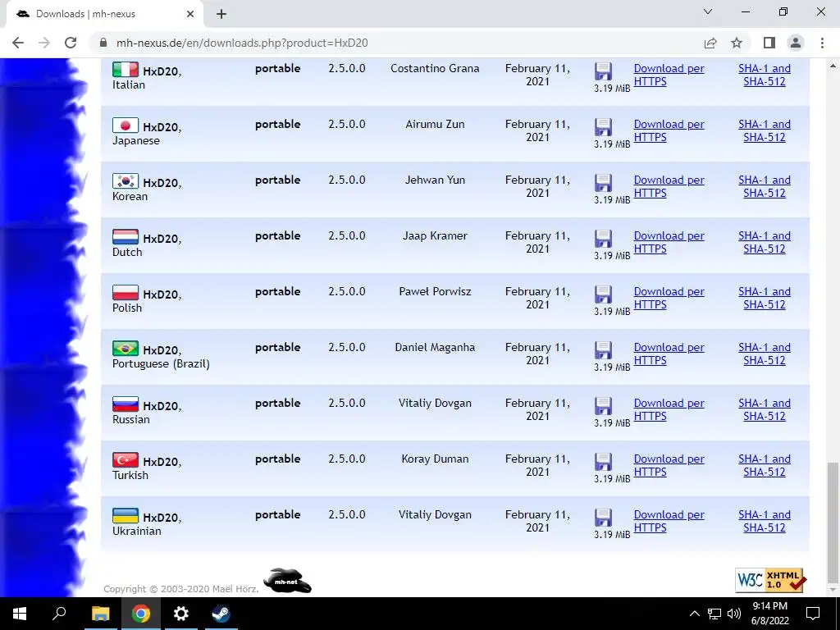Click the Russian flag icon
This screenshot has height=630, width=840.
click(126, 404)
